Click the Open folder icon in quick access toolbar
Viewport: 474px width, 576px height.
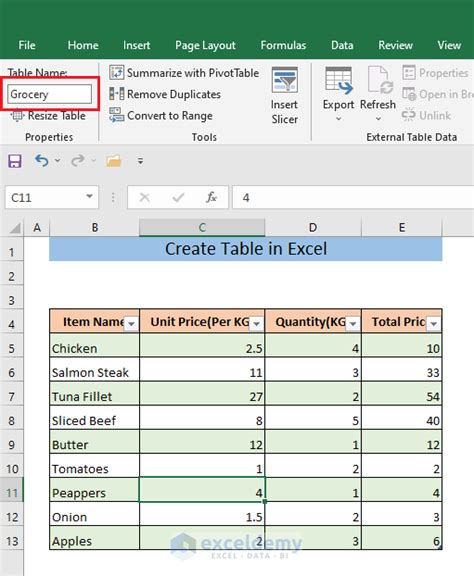point(114,161)
